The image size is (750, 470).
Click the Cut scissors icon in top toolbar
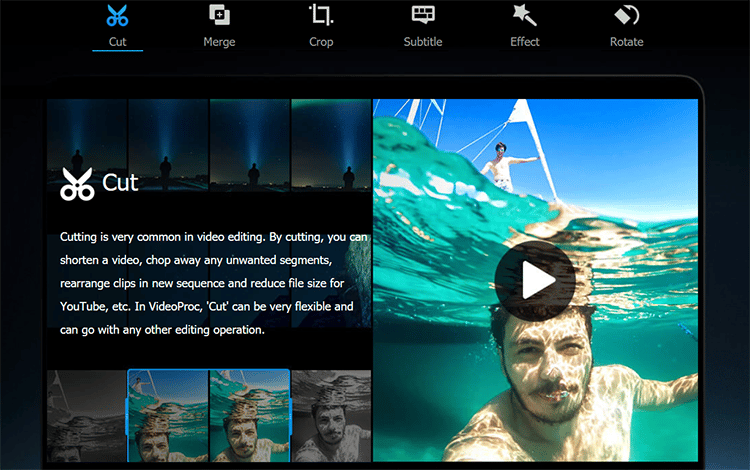click(118, 15)
